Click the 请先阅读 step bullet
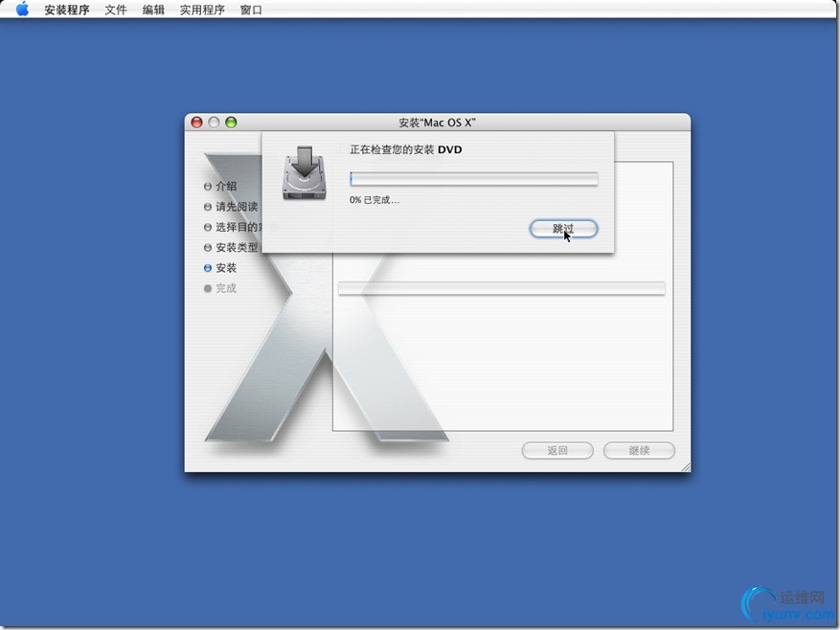Image resolution: width=840 pixels, height=630 pixels. [x=208, y=207]
